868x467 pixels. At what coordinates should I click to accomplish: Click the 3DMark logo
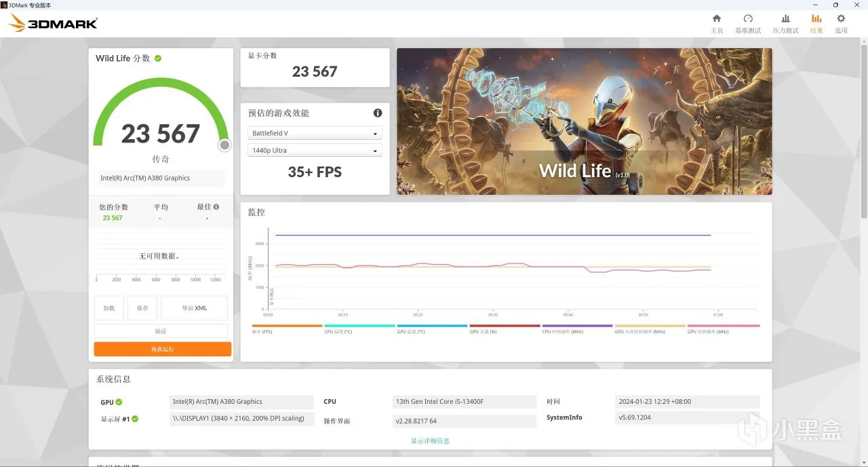pos(54,23)
